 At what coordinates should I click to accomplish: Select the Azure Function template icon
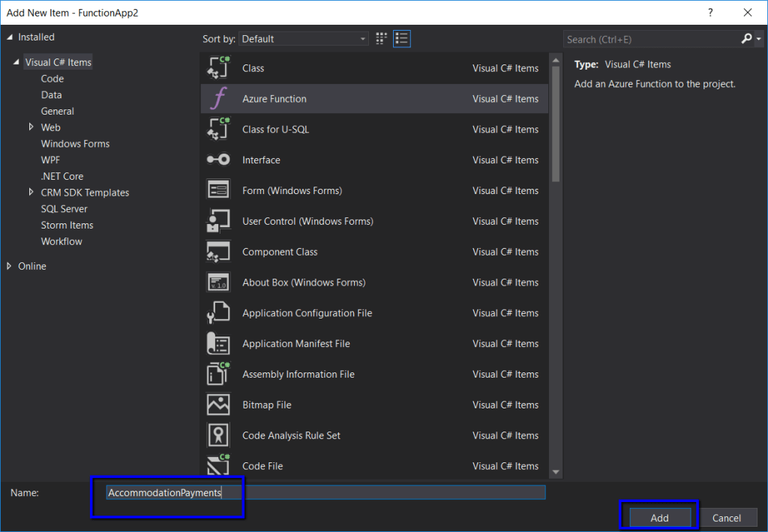pyautogui.click(x=218, y=99)
